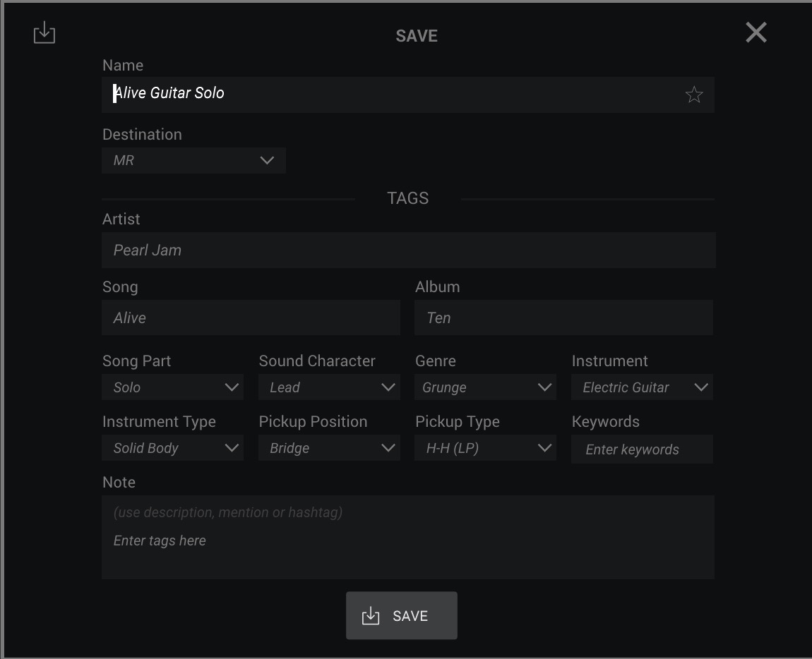Click the Keywords input field

[x=642, y=449]
